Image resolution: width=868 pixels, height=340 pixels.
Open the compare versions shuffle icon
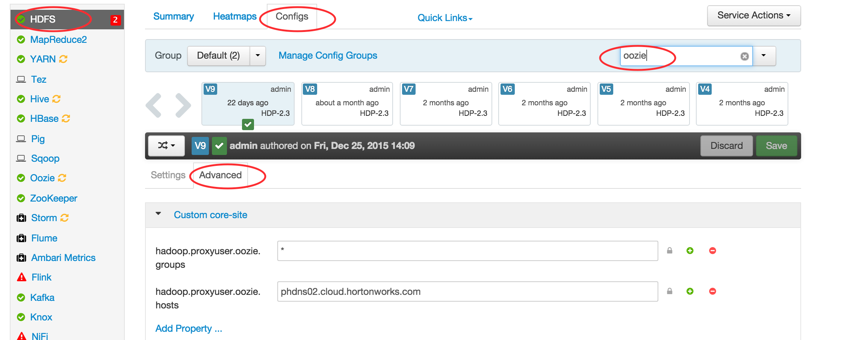[x=166, y=146]
